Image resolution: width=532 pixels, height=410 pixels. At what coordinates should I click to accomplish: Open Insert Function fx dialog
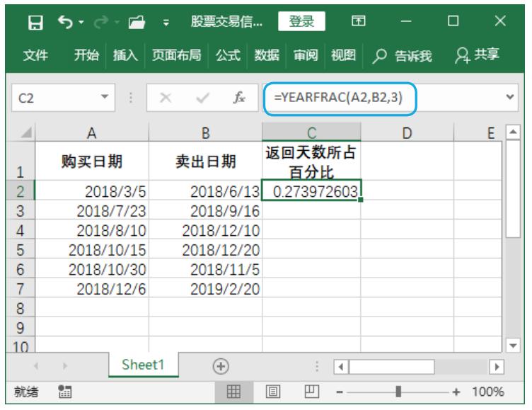click(239, 98)
